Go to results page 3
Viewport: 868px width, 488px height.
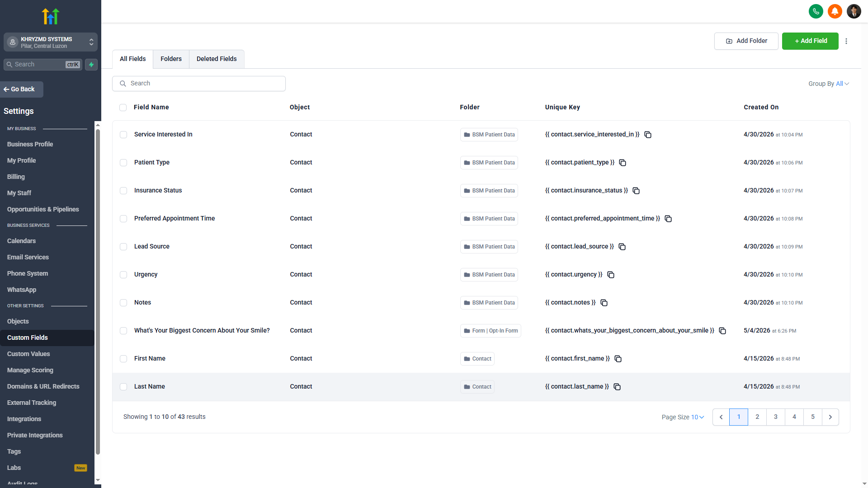[776, 417]
